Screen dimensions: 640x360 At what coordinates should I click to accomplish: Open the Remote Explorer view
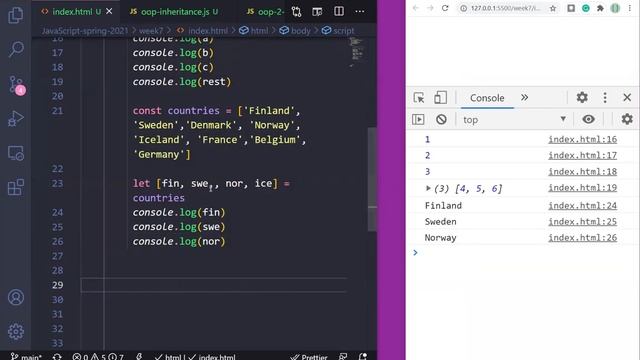pyautogui.click(x=16, y=153)
